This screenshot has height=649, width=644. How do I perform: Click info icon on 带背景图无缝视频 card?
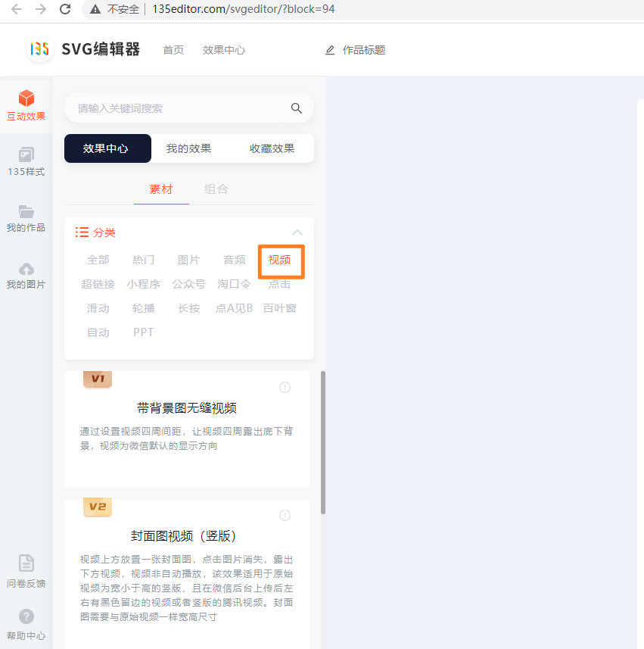285,388
